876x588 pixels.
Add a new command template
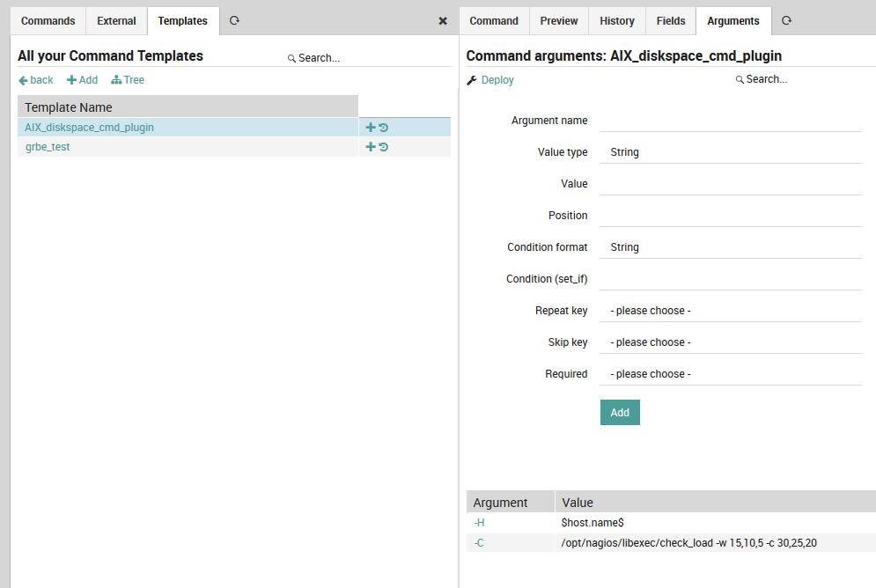(x=83, y=80)
